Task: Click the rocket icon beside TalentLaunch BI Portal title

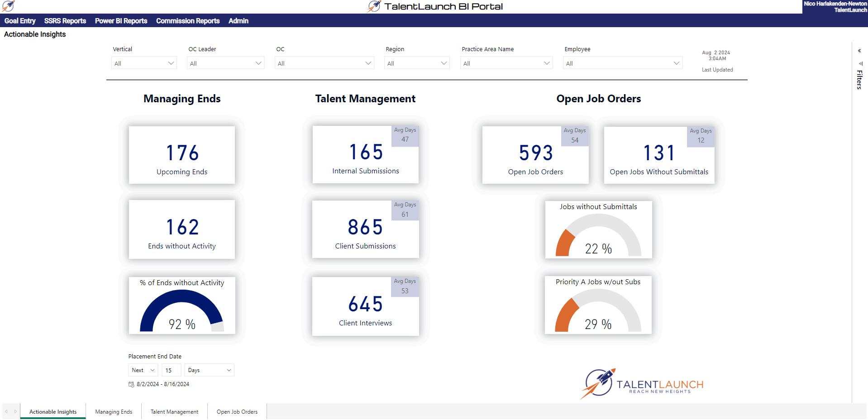Action: (374, 6)
